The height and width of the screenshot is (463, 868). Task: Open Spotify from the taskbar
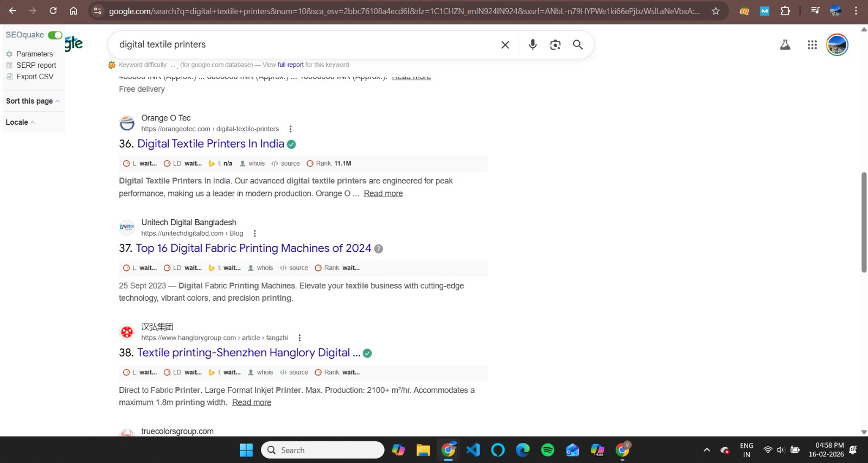pyautogui.click(x=547, y=450)
